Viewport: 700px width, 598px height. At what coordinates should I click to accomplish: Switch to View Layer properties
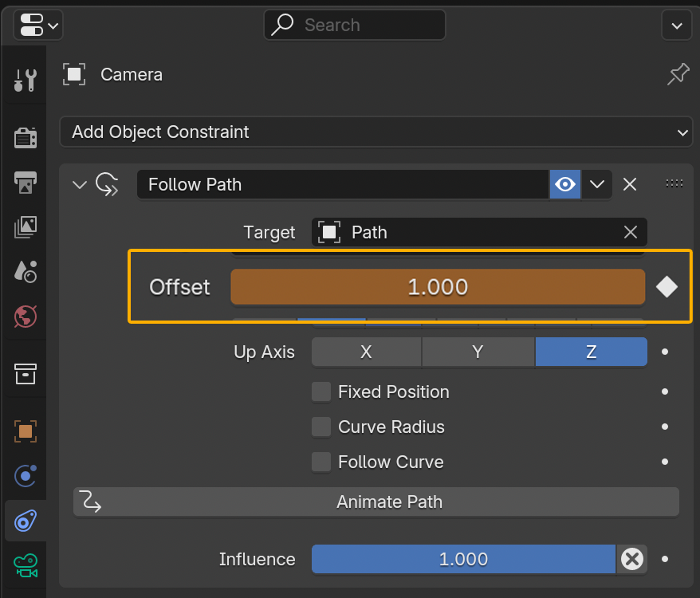pos(26,227)
